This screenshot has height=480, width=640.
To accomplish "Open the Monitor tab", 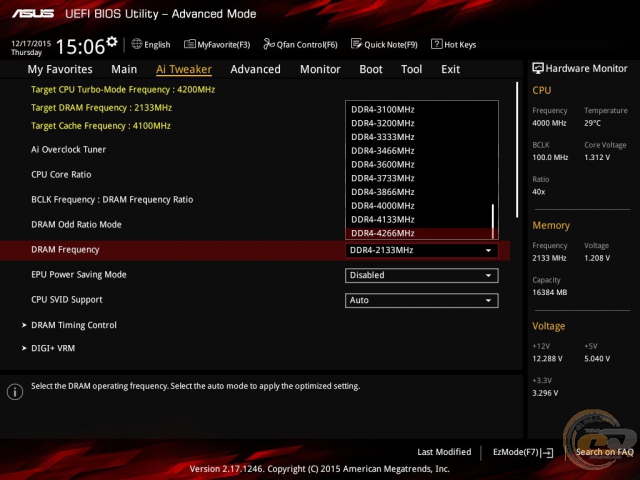I will (320, 69).
